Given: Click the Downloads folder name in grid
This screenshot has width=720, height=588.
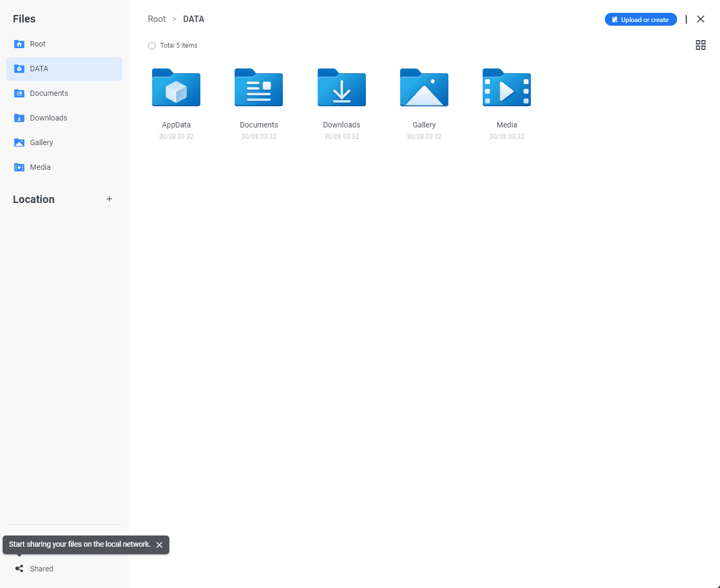Looking at the screenshot, I should point(342,125).
